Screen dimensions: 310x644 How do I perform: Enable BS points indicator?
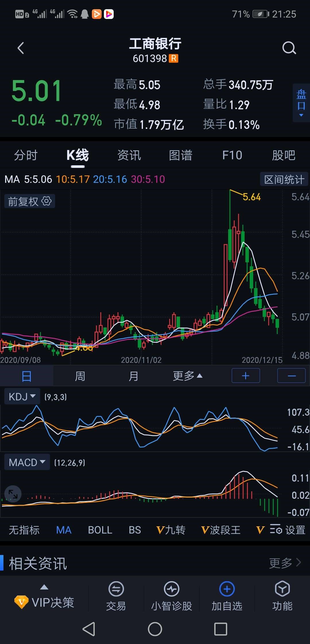pyautogui.click(x=135, y=530)
